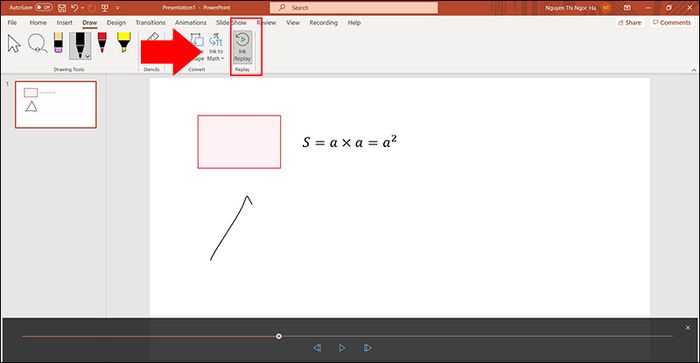Select the pink rectangle on the slide
The width and height of the screenshot is (700, 363).
[x=239, y=142]
